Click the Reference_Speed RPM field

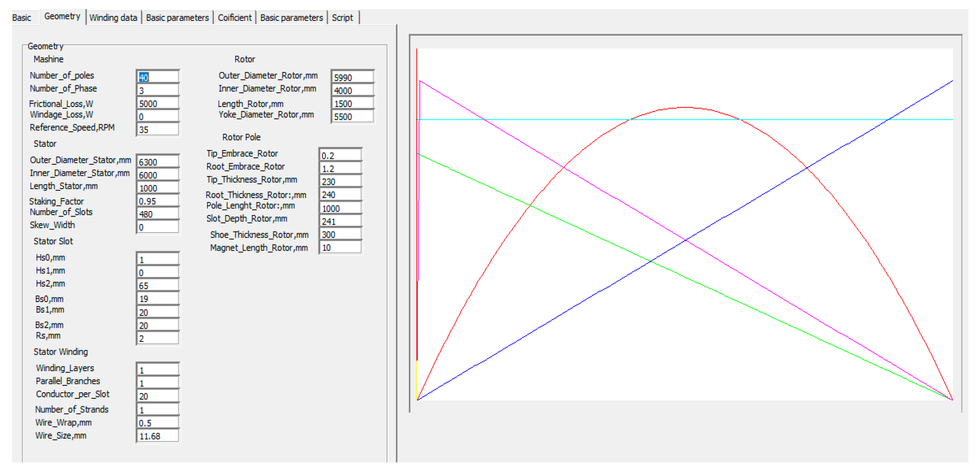click(x=157, y=129)
